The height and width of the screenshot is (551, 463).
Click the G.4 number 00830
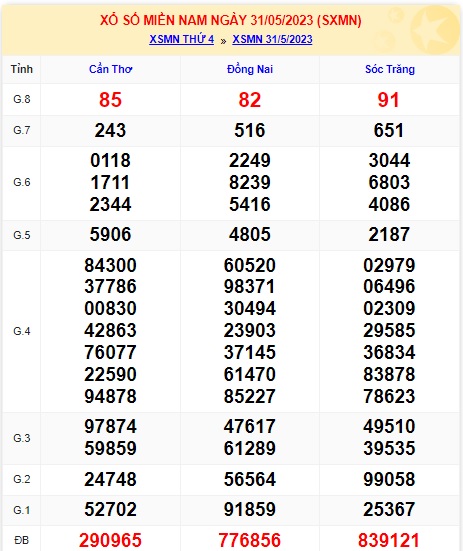pyautogui.click(x=110, y=309)
